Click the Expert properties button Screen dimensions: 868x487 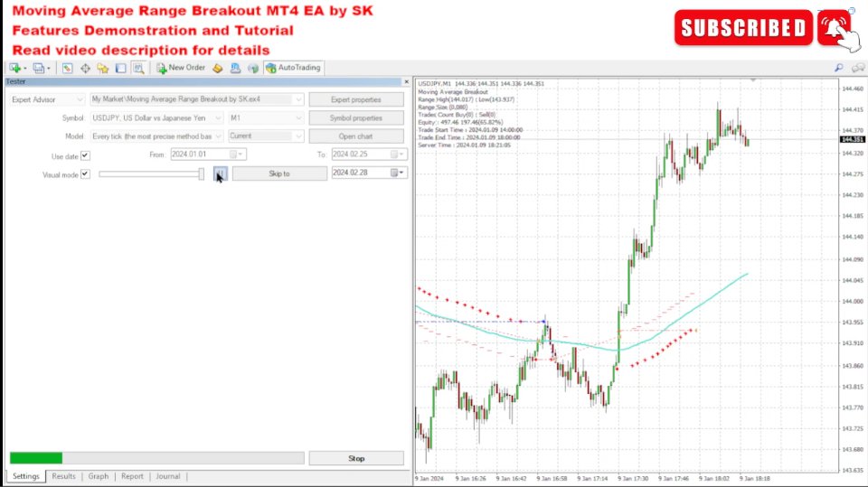[356, 99]
